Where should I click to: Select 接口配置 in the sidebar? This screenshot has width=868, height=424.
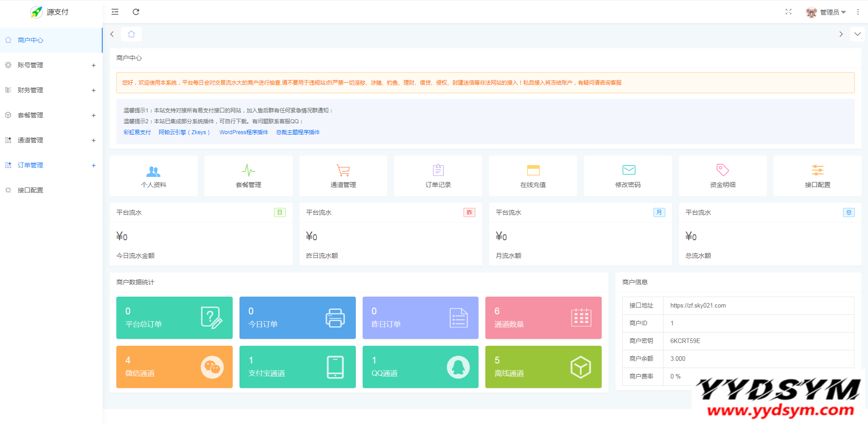30,190
